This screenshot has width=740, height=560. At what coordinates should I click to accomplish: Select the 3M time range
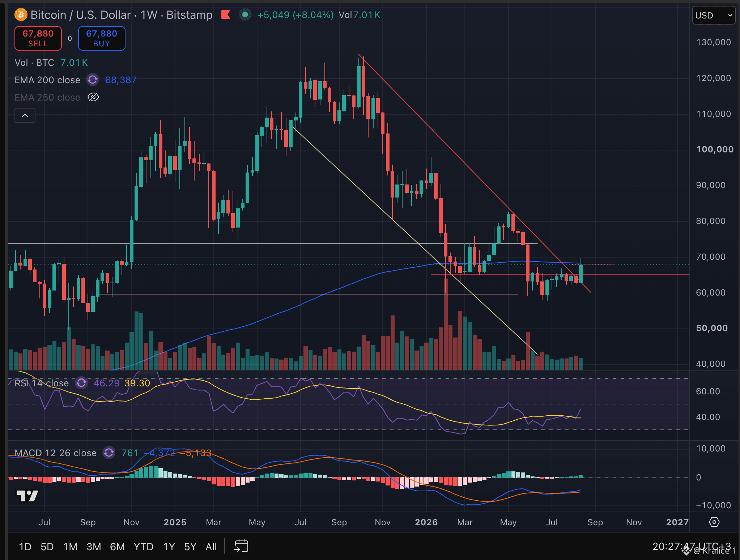click(94, 546)
